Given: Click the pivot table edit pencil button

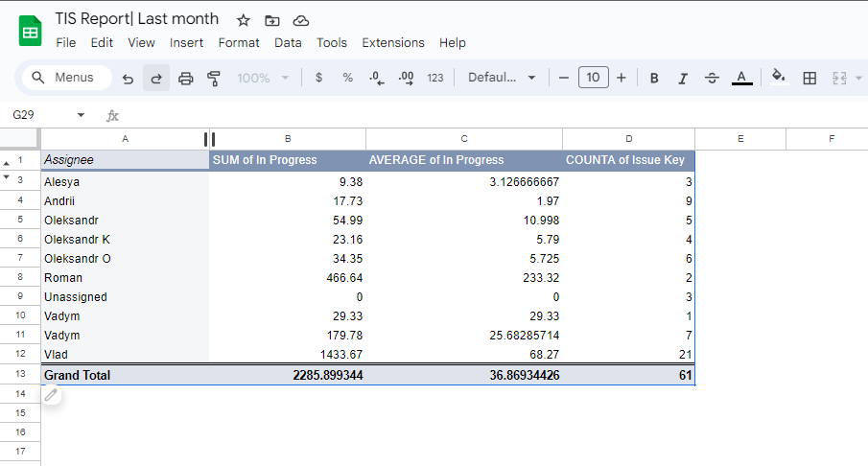Looking at the screenshot, I should point(51,394).
